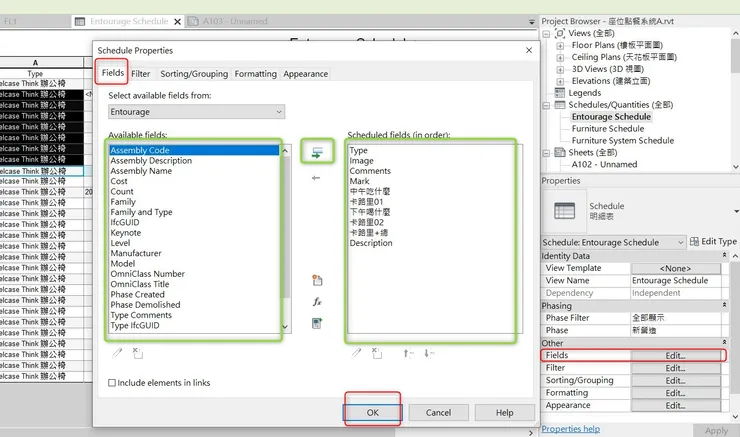Click the Move parameter down icon
Screen dimensions: 740x437
(429, 353)
